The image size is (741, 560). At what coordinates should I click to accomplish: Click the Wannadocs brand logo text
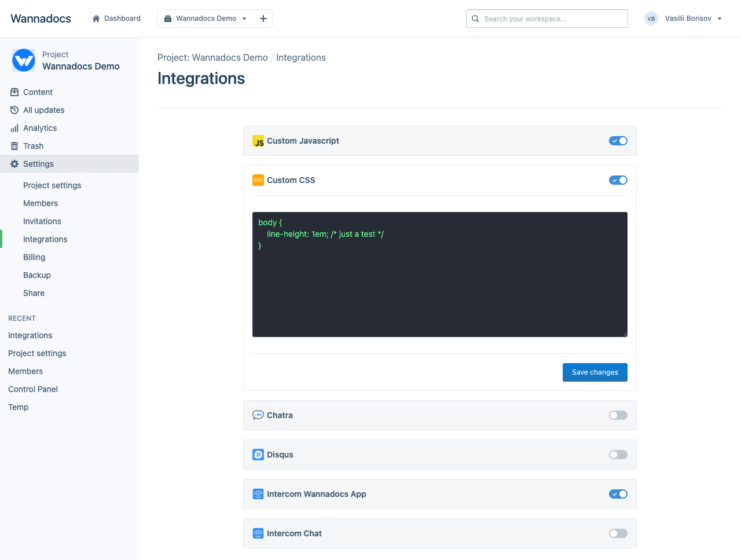tap(41, 19)
